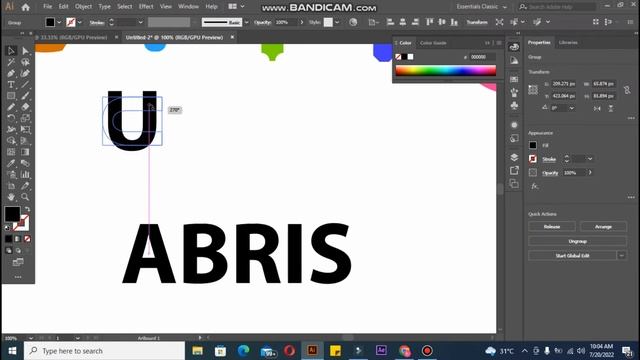The image size is (640, 360).
Task: Click the Start Global Edit button
Action: pos(572,256)
